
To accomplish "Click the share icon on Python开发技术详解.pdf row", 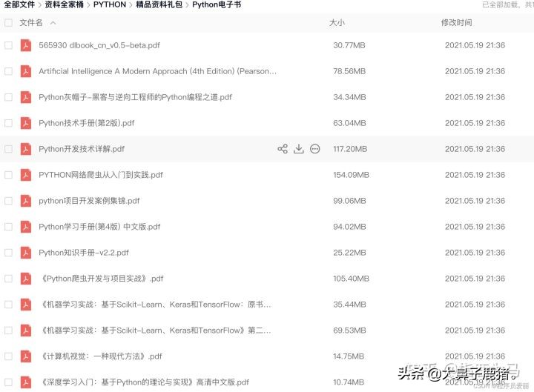I will coord(283,149).
